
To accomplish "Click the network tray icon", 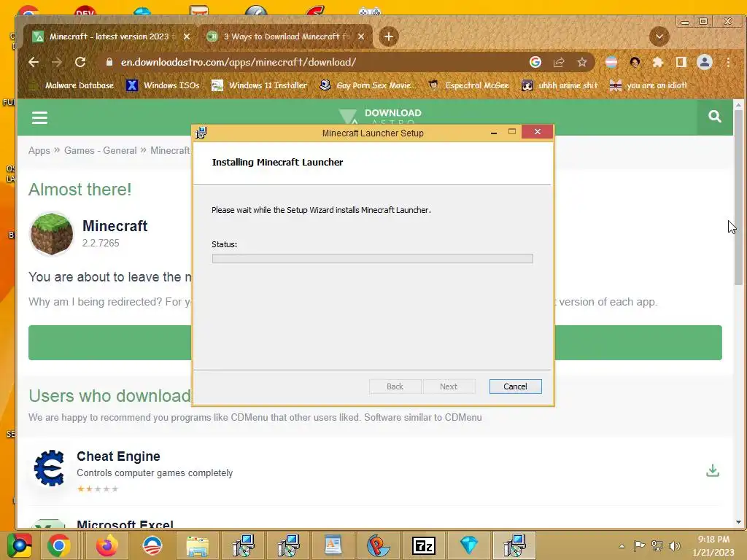I will (x=657, y=545).
